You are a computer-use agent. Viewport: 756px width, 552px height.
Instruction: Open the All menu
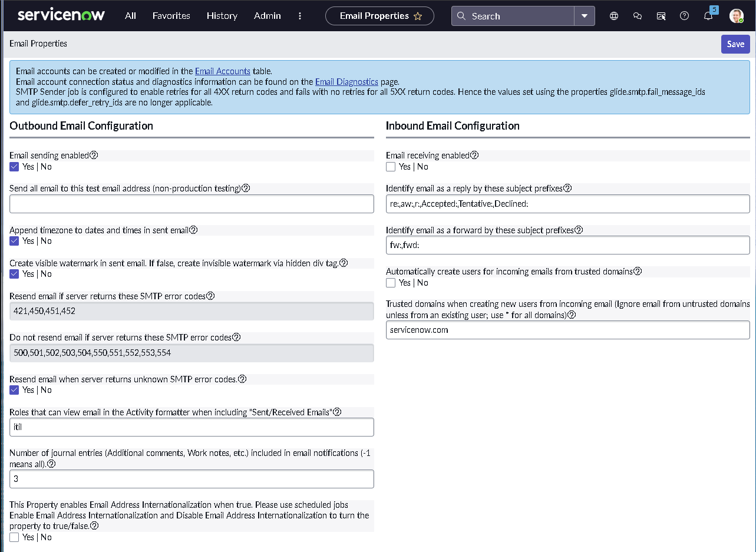pyautogui.click(x=130, y=16)
